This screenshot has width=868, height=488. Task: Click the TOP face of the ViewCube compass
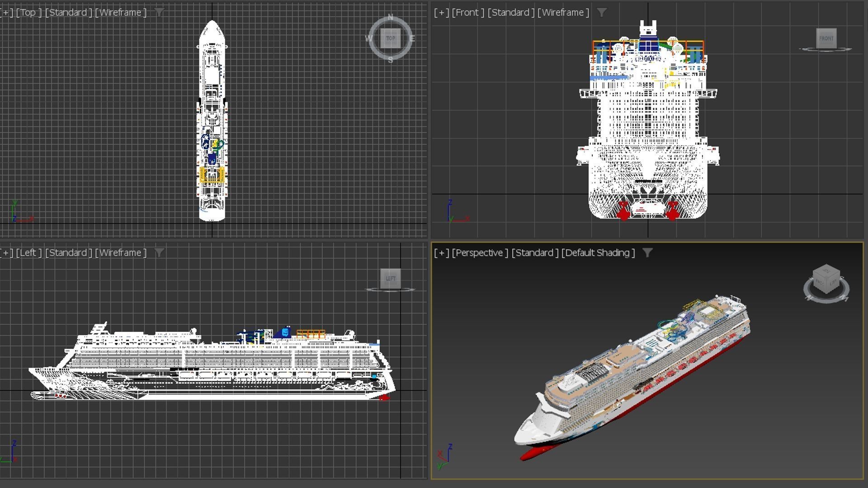391,38
